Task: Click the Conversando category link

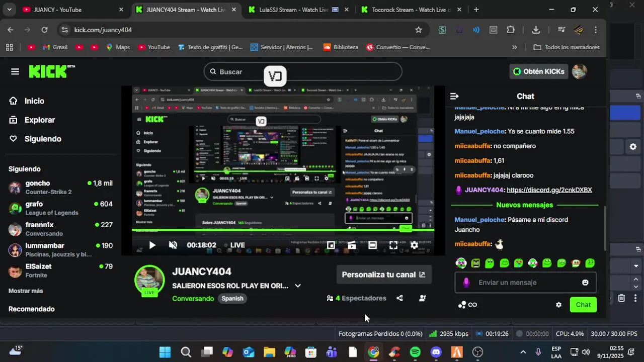Action: [193, 299]
